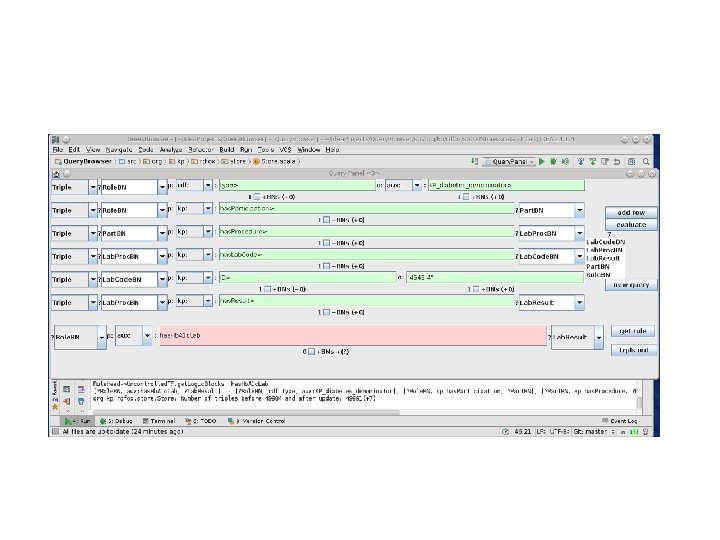Click into the green hasProcedure> field
Screen dimensions: 720x540
[366, 231]
